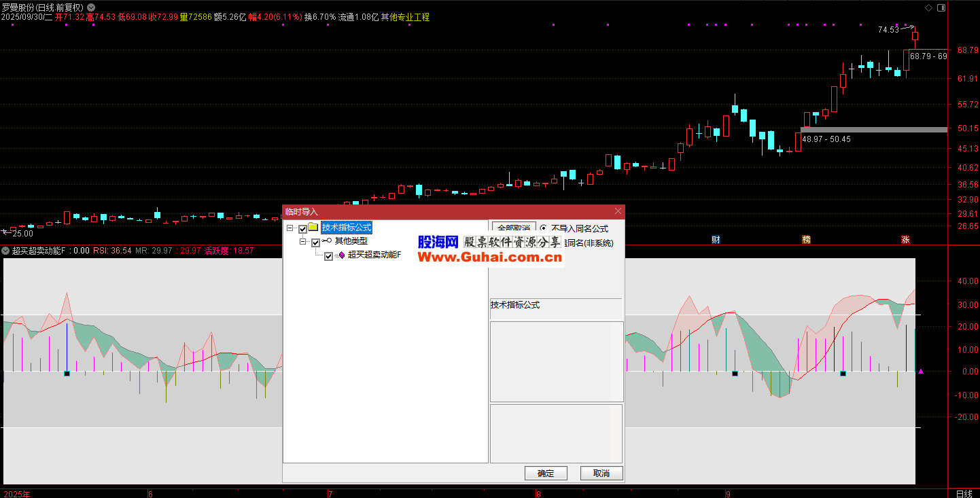
Task: Click the blue 财 marker on chart
Action: (716, 239)
